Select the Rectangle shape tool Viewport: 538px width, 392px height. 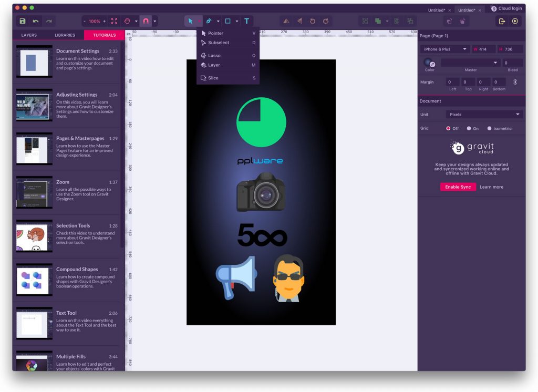click(228, 21)
